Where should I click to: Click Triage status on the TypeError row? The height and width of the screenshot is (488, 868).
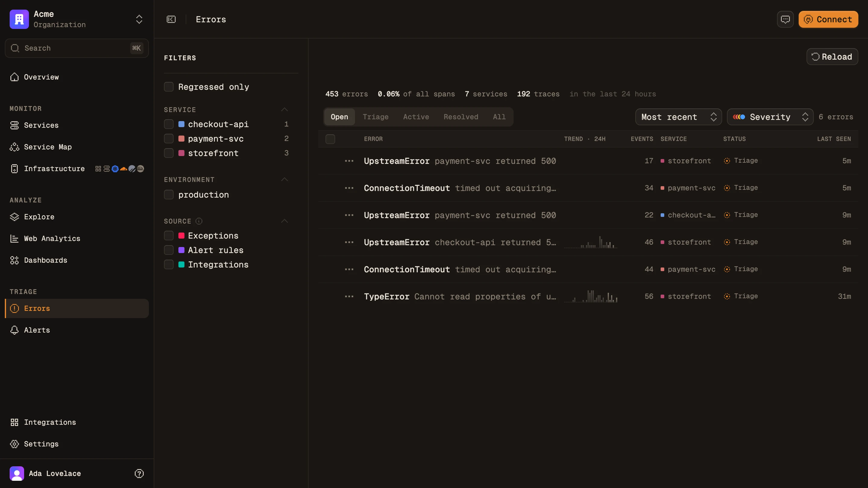coord(741,296)
